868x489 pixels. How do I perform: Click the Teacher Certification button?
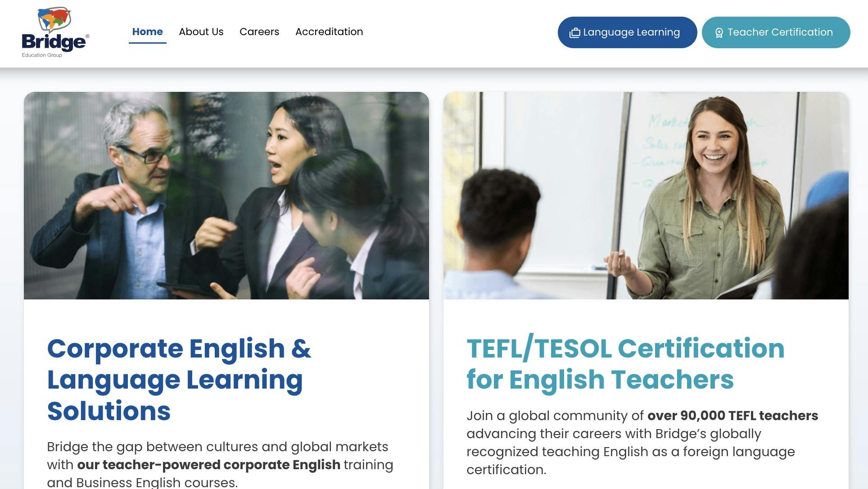776,32
